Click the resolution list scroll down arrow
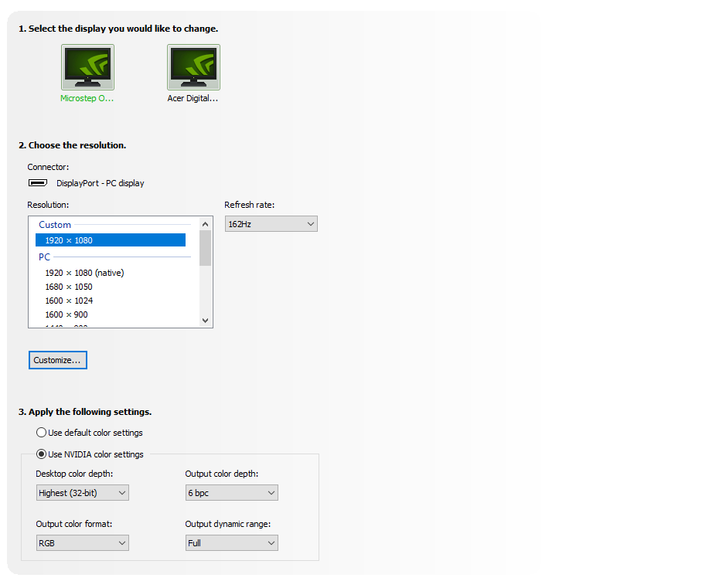 point(205,320)
